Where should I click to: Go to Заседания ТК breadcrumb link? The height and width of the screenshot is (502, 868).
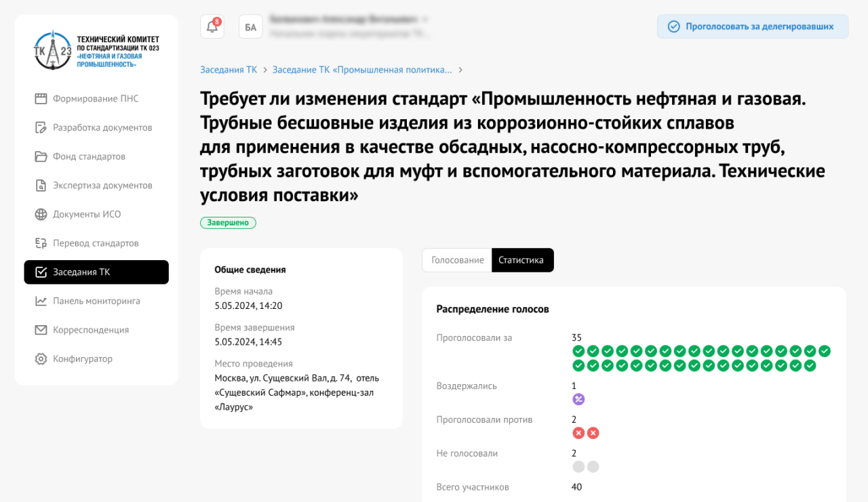coord(229,70)
